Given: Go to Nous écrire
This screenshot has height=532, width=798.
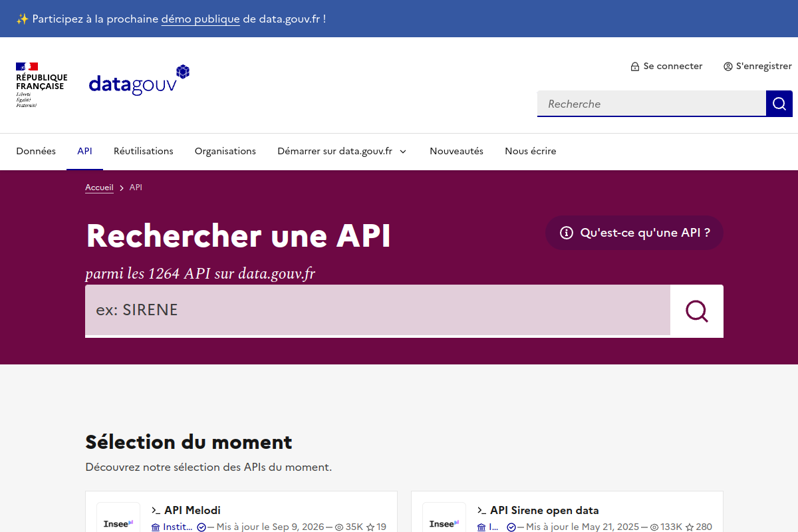Looking at the screenshot, I should coord(531,151).
